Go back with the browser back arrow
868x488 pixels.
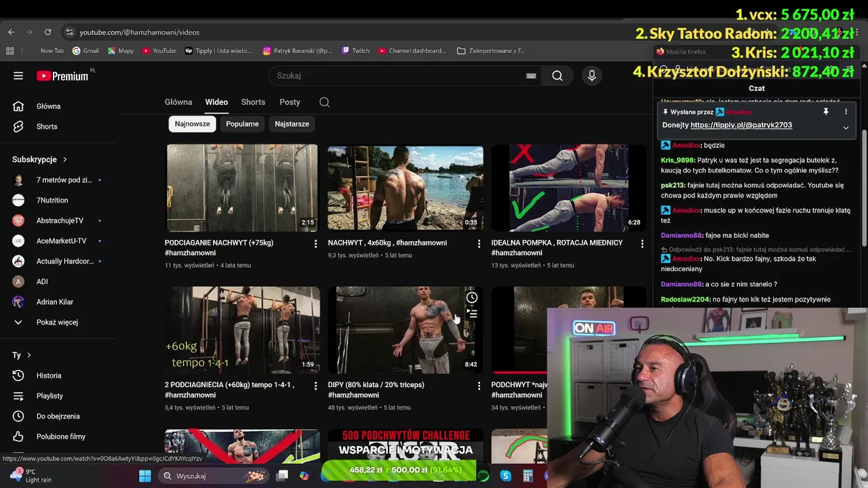11,32
